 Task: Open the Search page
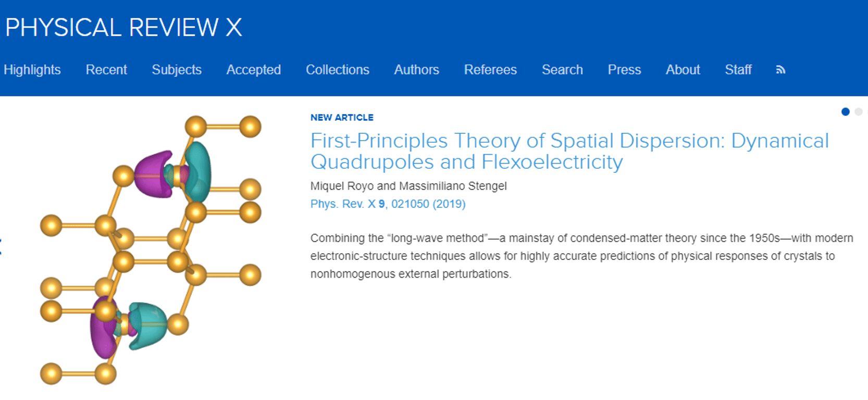click(562, 70)
